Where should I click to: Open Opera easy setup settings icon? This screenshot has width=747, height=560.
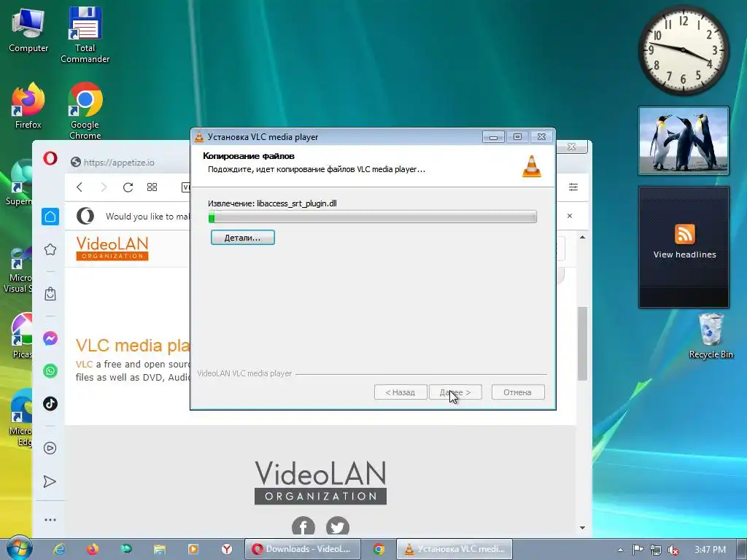coord(573,187)
